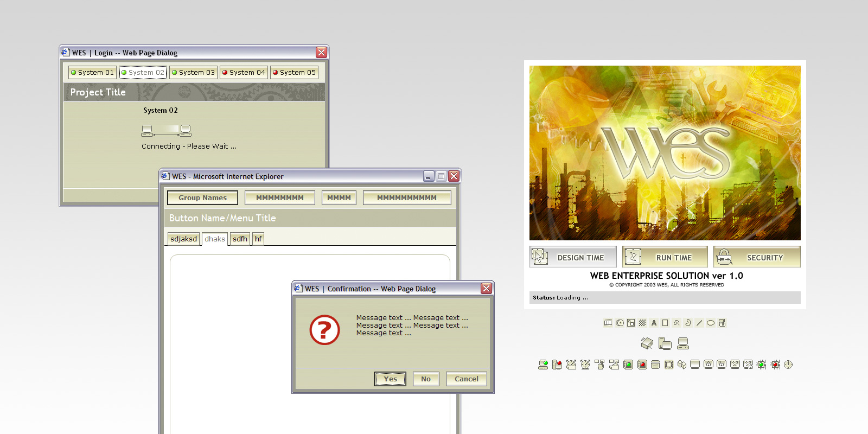Image resolution: width=868 pixels, height=434 pixels.
Task: Select System 03 with green indicator
Action: pyautogui.click(x=193, y=72)
